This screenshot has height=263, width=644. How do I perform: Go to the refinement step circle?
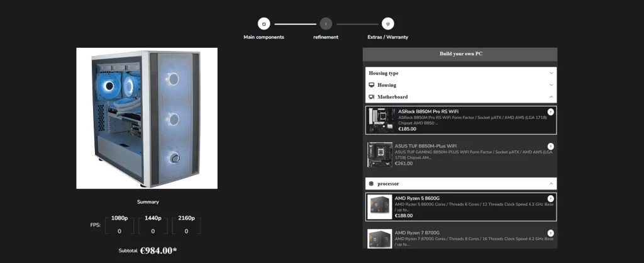pos(326,24)
